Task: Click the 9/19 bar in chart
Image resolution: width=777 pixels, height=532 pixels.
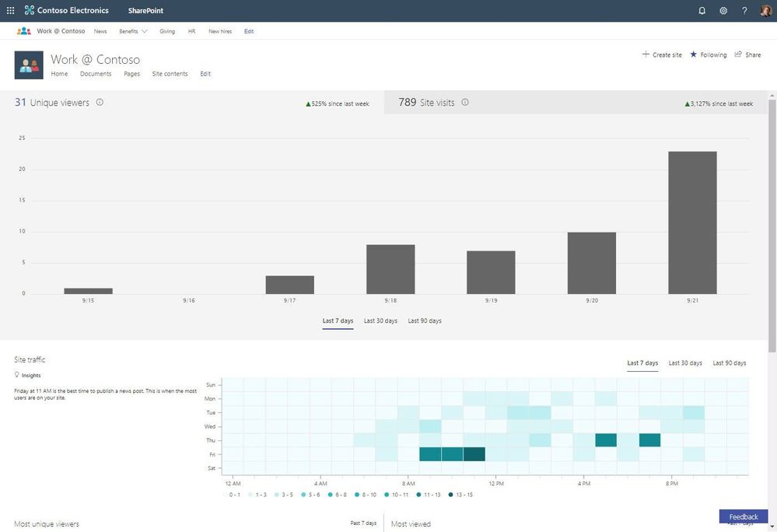Action: [x=491, y=272]
